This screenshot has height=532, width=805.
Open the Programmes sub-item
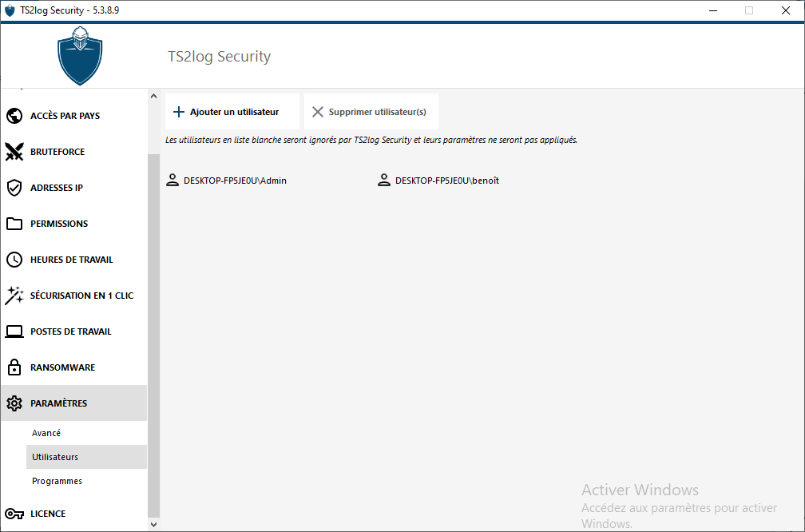[86, 481]
